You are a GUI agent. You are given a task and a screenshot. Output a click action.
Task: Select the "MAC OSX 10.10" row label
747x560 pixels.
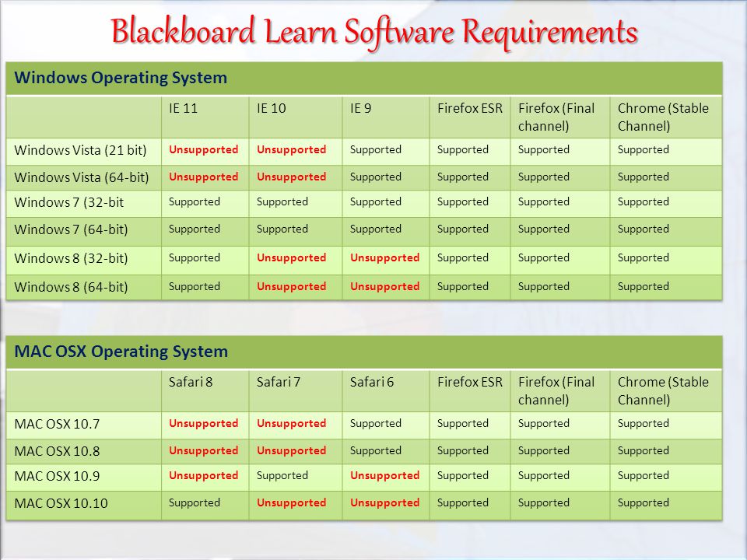[61, 503]
